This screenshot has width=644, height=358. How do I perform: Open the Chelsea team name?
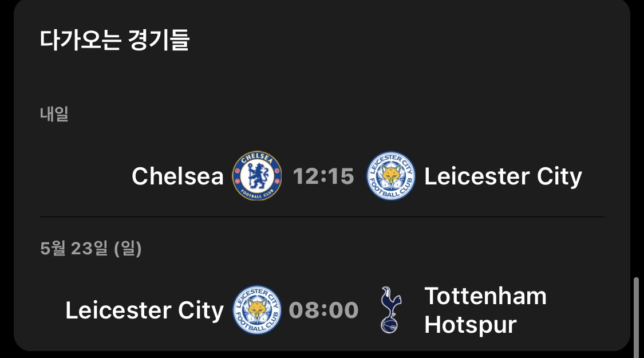click(x=177, y=176)
